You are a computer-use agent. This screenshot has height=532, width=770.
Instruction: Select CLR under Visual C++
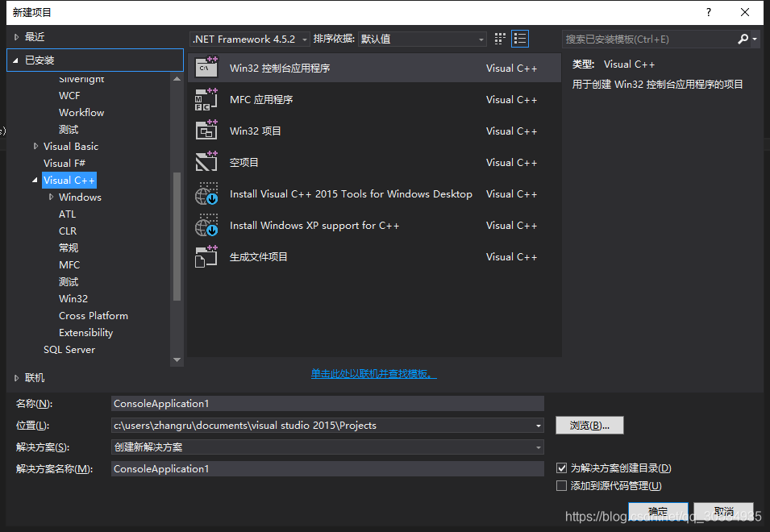pos(68,231)
